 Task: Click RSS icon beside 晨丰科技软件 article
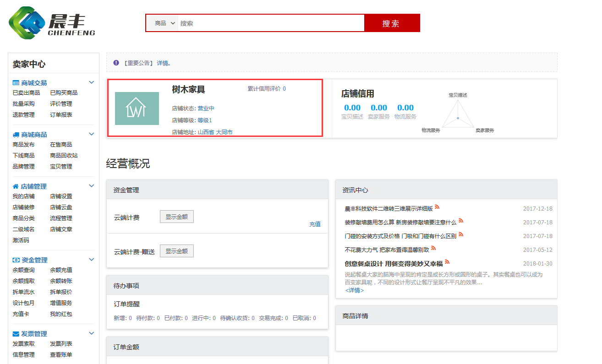click(437, 207)
